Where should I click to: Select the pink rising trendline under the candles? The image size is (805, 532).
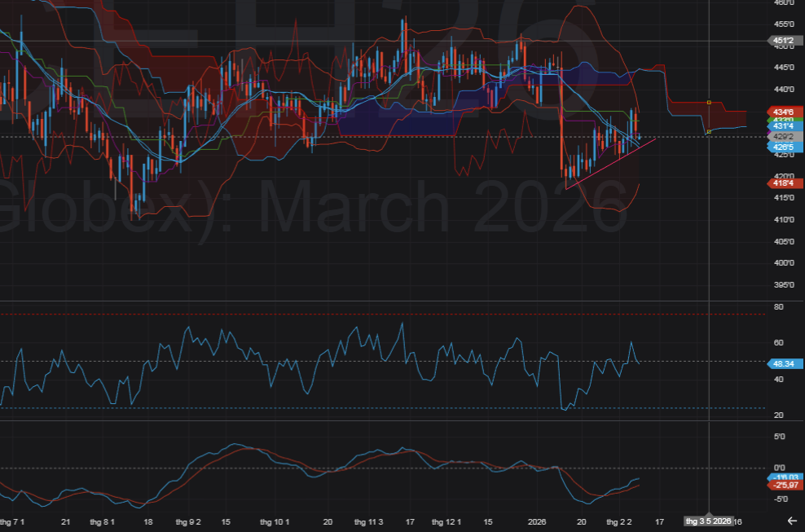point(611,164)
